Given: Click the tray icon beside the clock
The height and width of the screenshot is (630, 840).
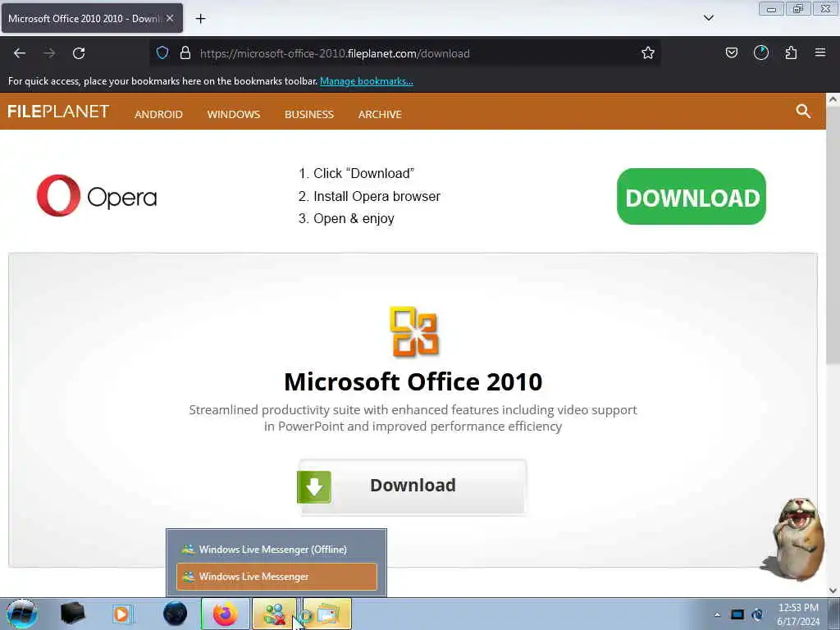Looking at the screenshot, I should click(x=757, y=614).
